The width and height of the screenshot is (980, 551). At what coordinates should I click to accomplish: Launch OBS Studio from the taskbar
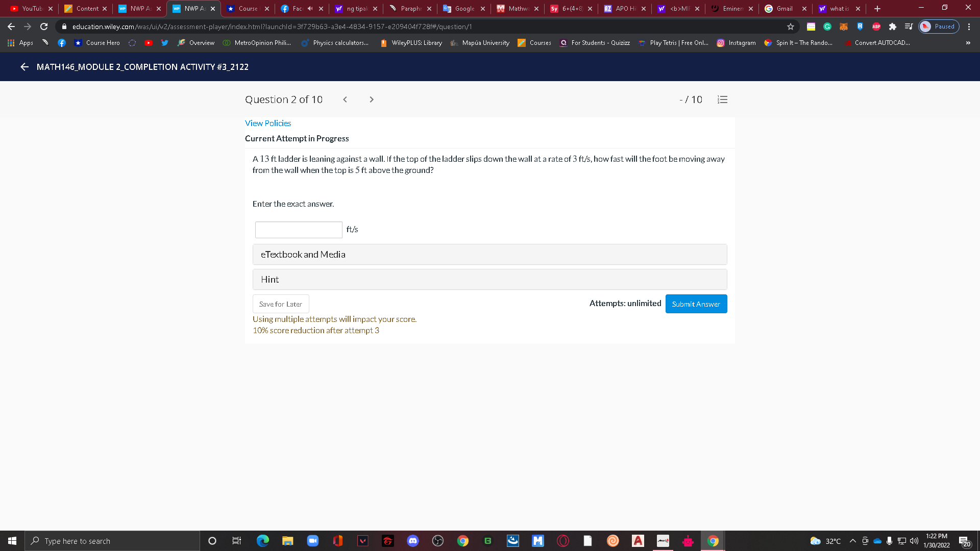point(438,541)
